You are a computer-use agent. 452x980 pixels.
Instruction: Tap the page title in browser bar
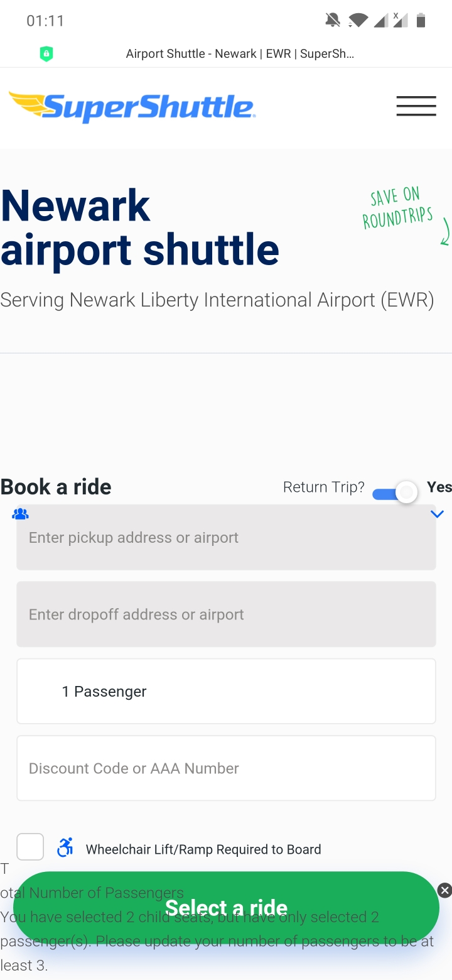click(240, 54)
